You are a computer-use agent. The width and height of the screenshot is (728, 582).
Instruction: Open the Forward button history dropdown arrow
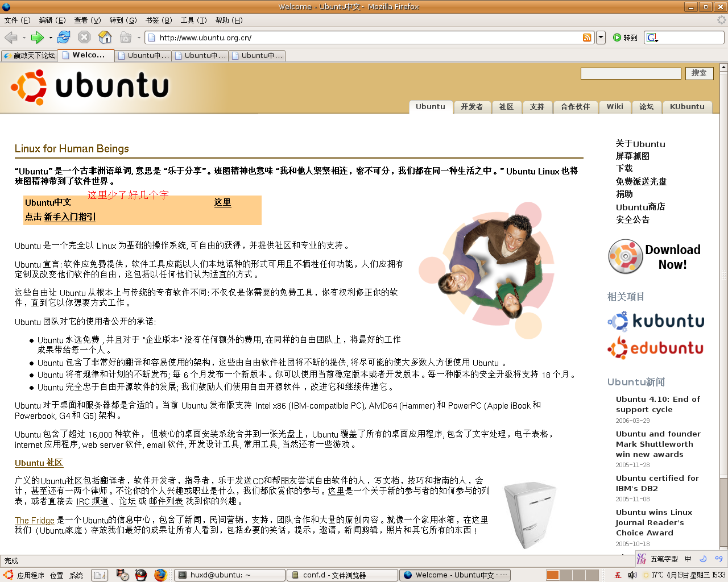51,38
